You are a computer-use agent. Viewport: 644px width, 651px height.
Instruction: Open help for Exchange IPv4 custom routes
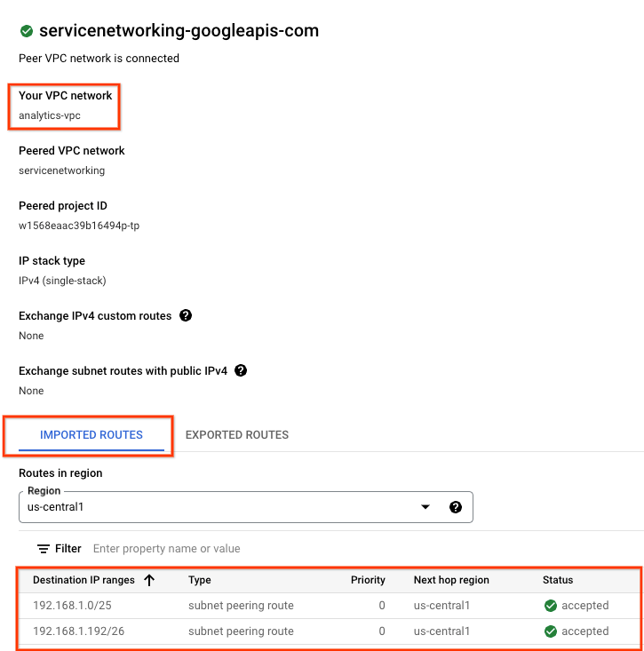pyautogui.click(x=186, y=316)
